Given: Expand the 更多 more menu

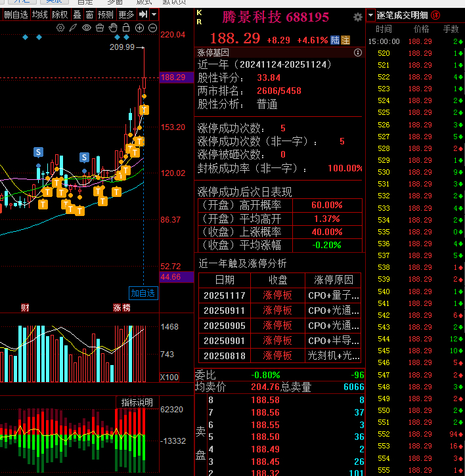Looking at the screenshot, I should [126, 14].
